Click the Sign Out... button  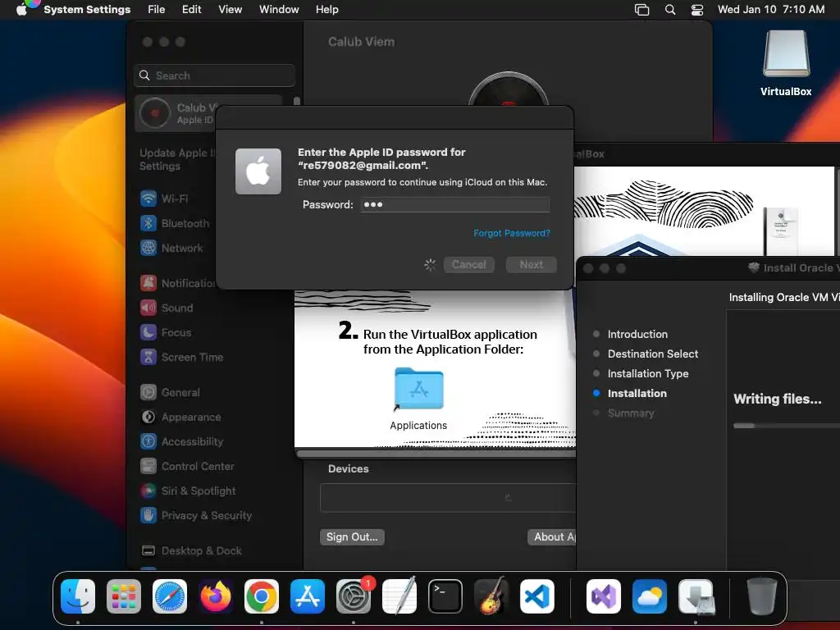click(352, 536)
